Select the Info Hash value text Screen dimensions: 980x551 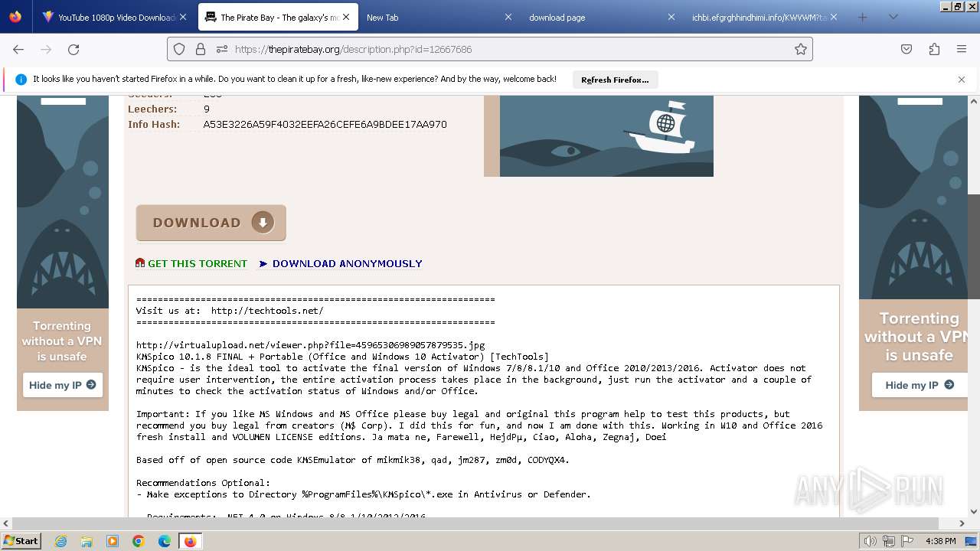coord(325,124)
